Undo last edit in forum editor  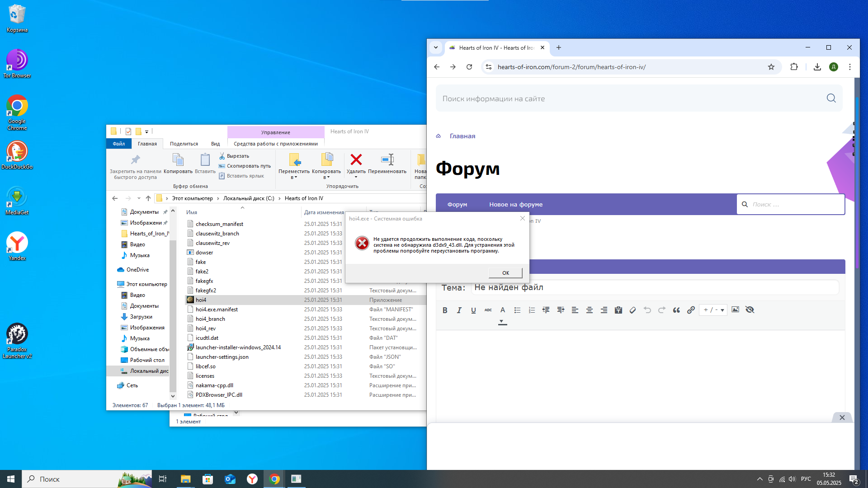point(647,310)
